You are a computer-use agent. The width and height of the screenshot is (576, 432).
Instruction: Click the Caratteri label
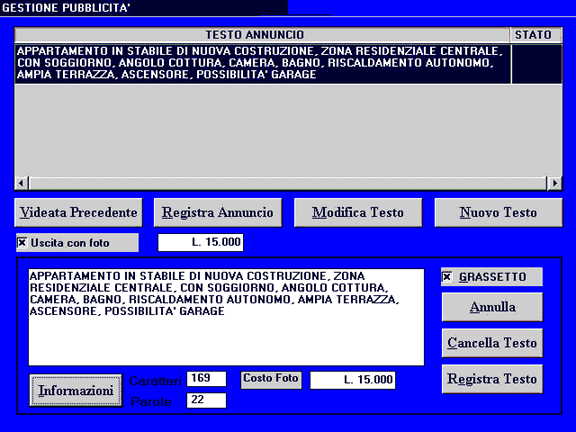155,381
